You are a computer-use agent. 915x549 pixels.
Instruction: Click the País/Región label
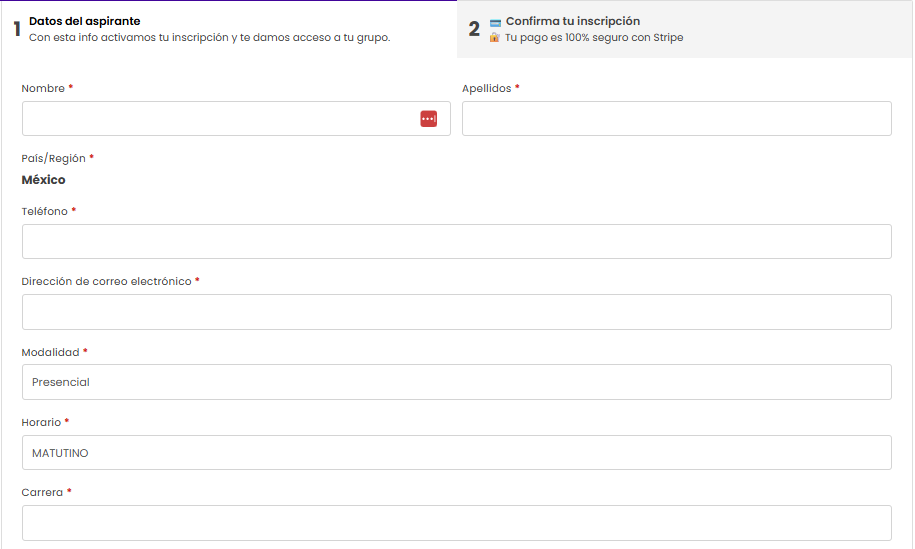pyautogui.click(x=54, y=159)
